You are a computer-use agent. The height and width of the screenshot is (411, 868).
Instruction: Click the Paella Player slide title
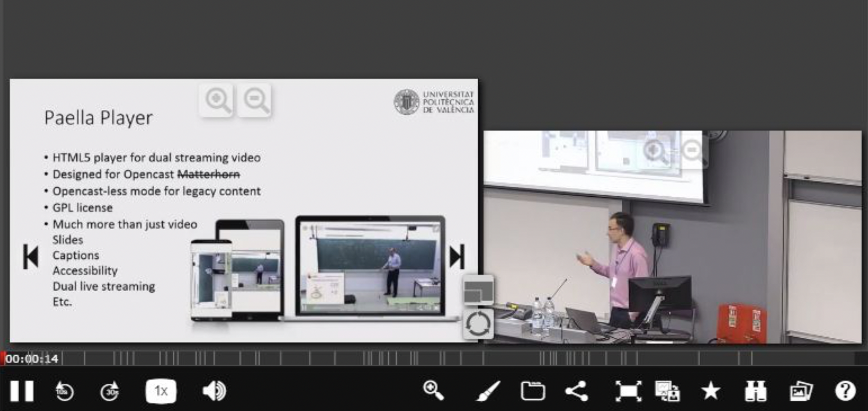(98, 118)
